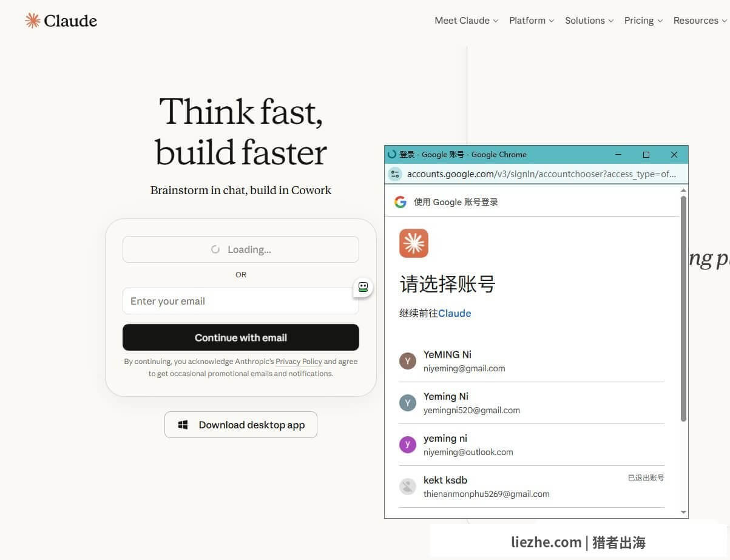This screenshot has width=730, height=560.
Task: Open the Platform menu
Action: [532, 21]
